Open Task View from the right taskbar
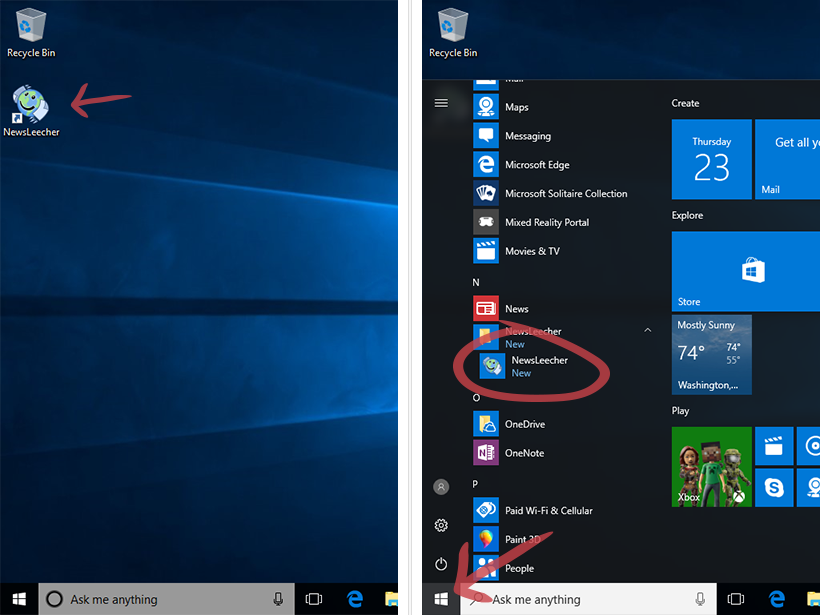 pos(736,599)
